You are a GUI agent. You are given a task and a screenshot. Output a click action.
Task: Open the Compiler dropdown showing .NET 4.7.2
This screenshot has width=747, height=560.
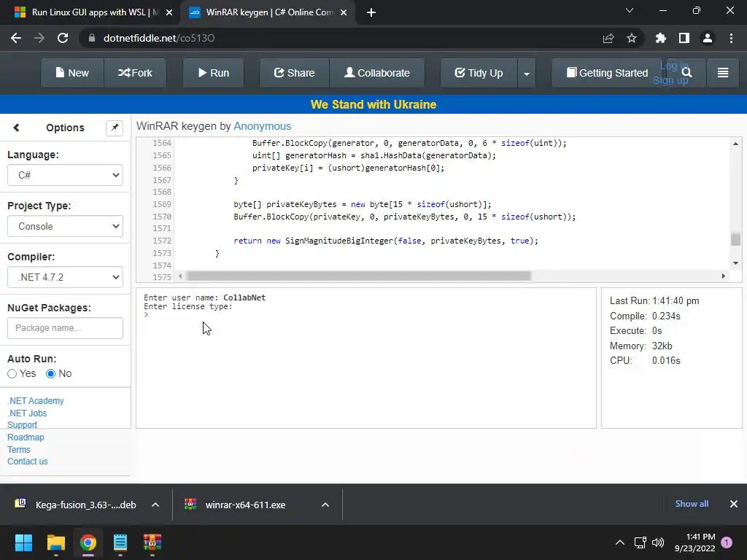[65, 277]
